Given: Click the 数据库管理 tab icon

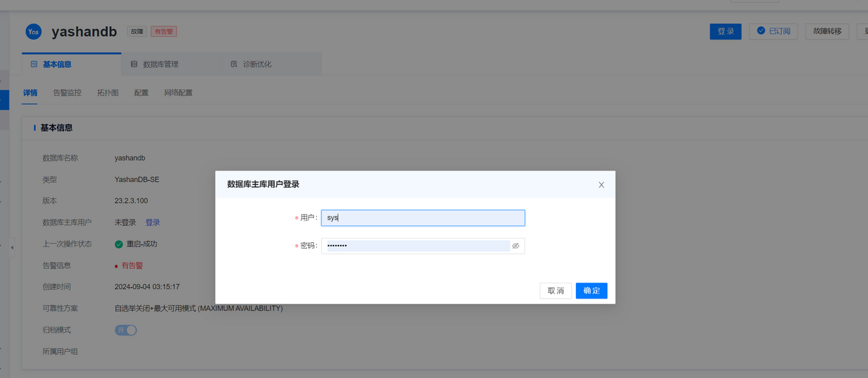Looking at the screenshot, I should [134, 64].
